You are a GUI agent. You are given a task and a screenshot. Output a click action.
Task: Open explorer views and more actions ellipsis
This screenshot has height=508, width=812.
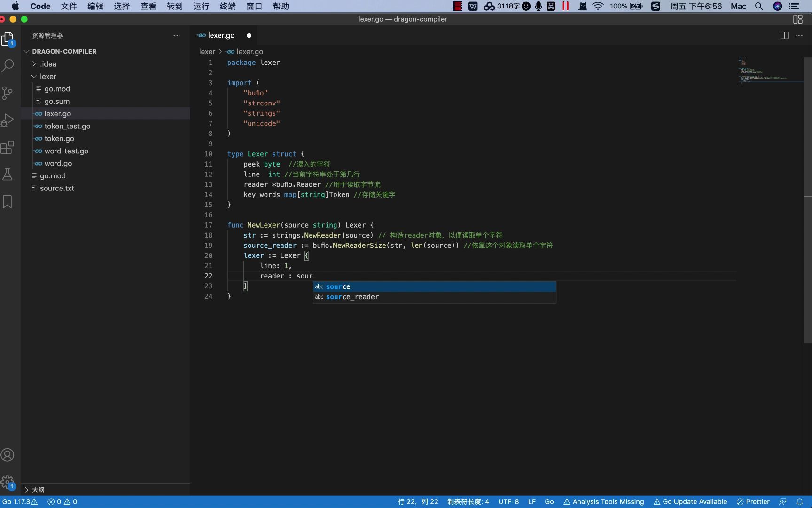coord(177,35)
